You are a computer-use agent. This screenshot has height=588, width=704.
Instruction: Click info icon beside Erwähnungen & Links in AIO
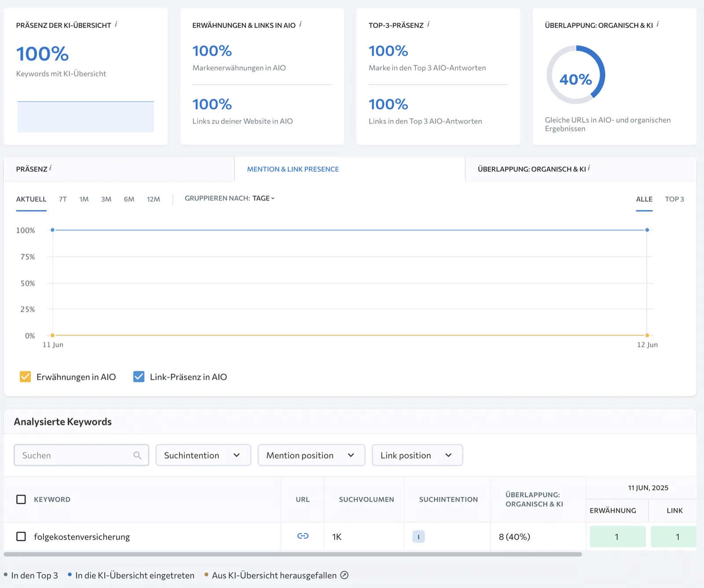click(301, 24)
